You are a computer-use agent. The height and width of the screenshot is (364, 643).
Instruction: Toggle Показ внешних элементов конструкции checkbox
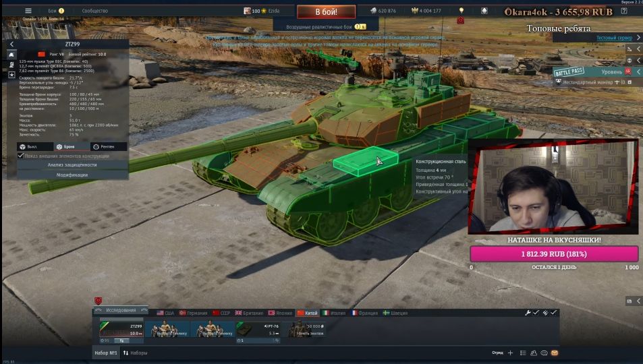(x=20, y=156)
